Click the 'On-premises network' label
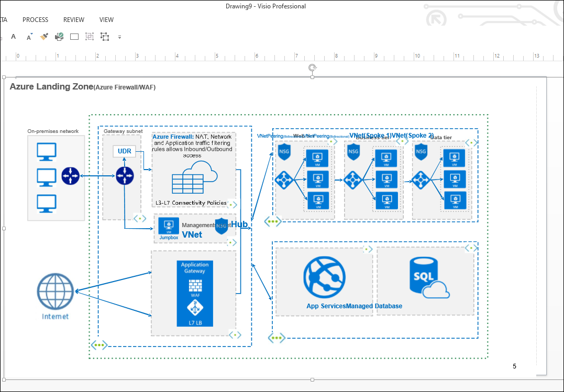564x392 pixels. tap(53, 131)
